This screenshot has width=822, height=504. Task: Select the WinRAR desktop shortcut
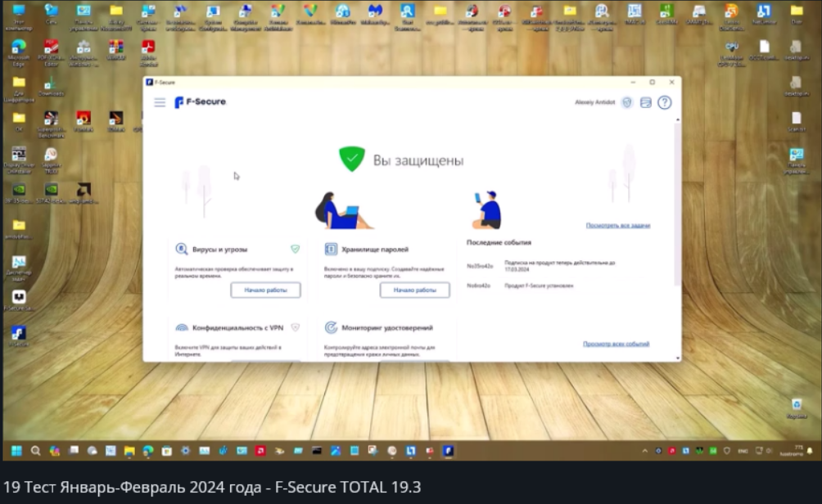pyautogui.click(x=116, y=51)
